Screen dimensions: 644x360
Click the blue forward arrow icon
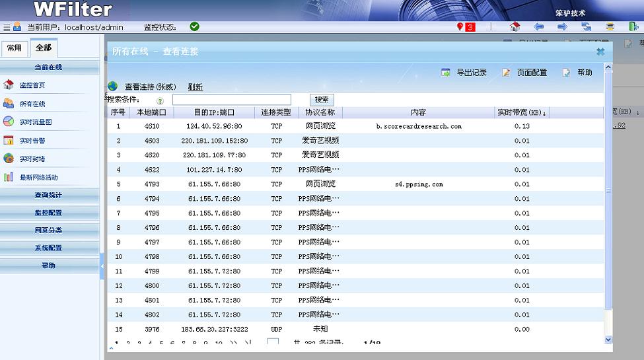click(562, 27)
